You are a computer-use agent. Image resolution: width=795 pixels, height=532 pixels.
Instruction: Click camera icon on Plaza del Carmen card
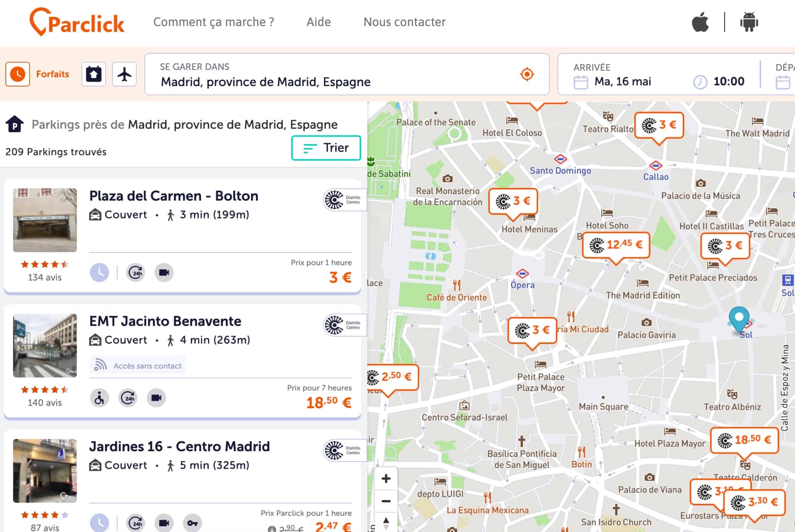click(x=164, y=272)
